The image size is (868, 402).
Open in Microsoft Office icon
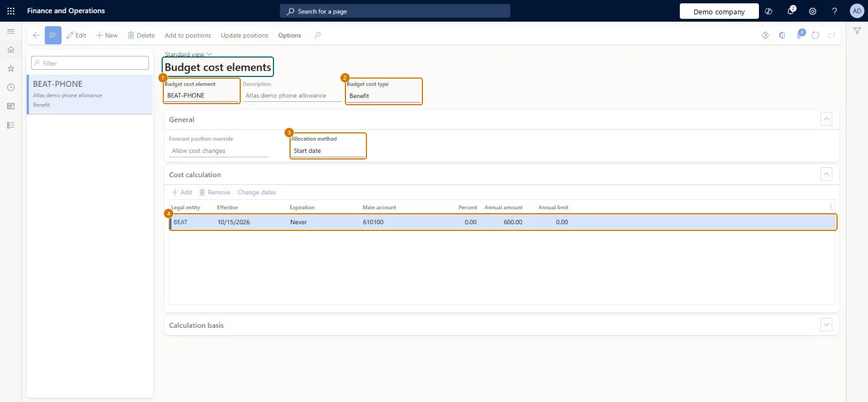[x=782, y=35]
